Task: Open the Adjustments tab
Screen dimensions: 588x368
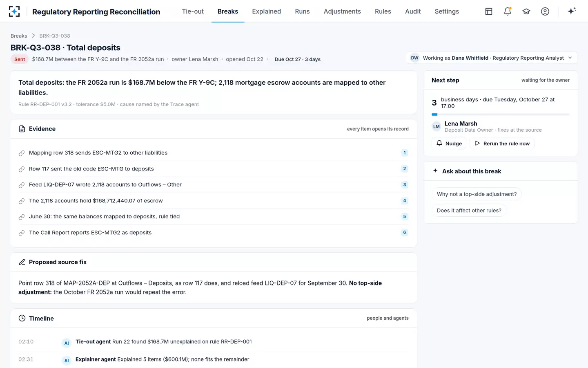Action: [x=342, y=11]
